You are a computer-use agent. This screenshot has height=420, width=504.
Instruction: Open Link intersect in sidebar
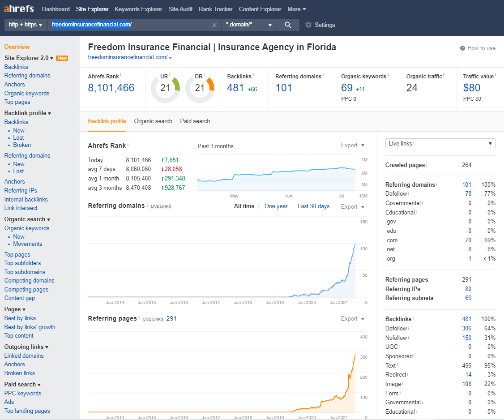(21, 208)
